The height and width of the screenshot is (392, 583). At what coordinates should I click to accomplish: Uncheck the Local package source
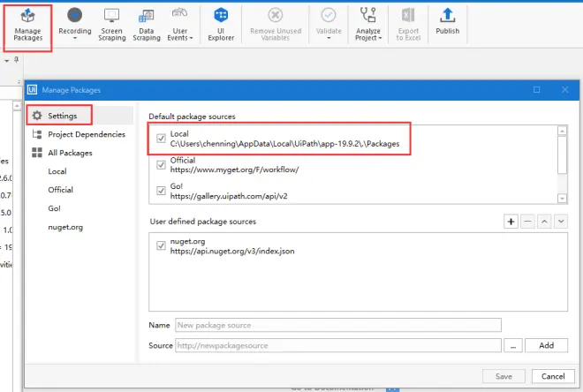[161, 139]
